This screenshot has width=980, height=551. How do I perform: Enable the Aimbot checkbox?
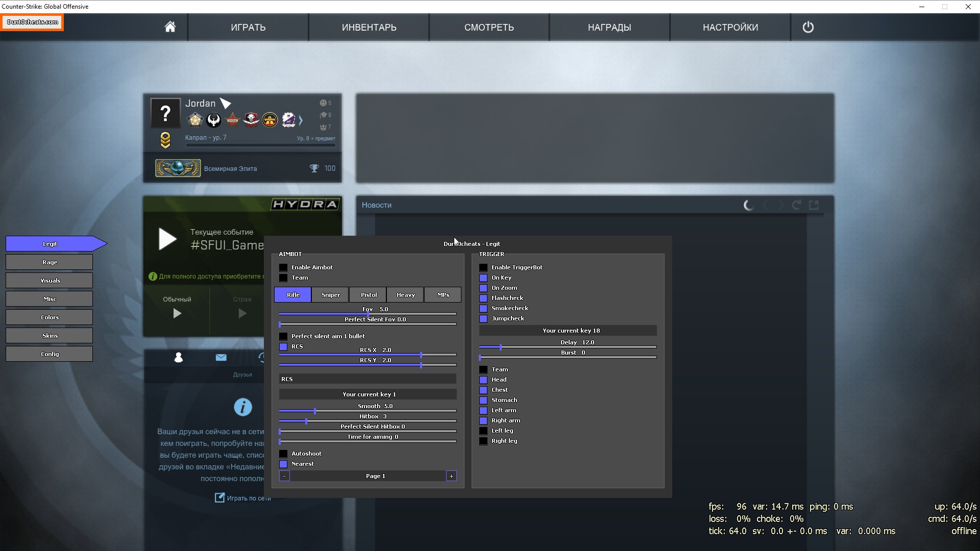coord(283,267)
